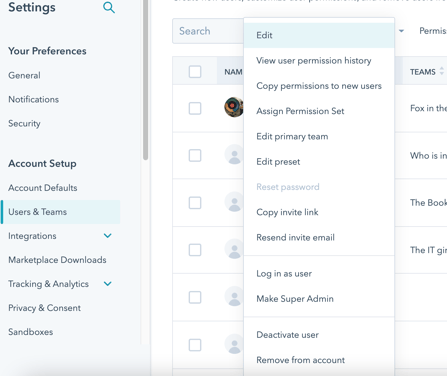This screenshot has width=447, height=376.
Task: Sort by the Teams column arrows
Action: click(x=441, y=71)
